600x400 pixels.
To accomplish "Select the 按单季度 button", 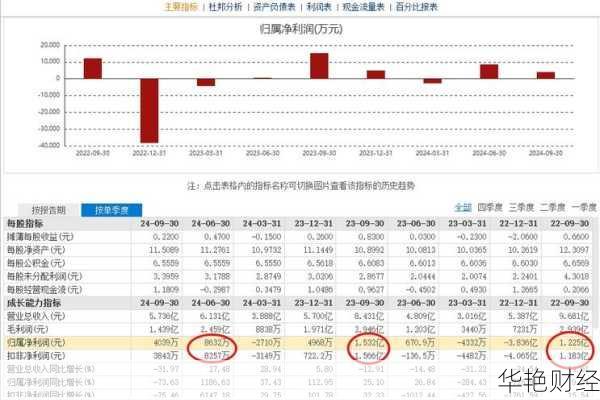I will (111, 210).
